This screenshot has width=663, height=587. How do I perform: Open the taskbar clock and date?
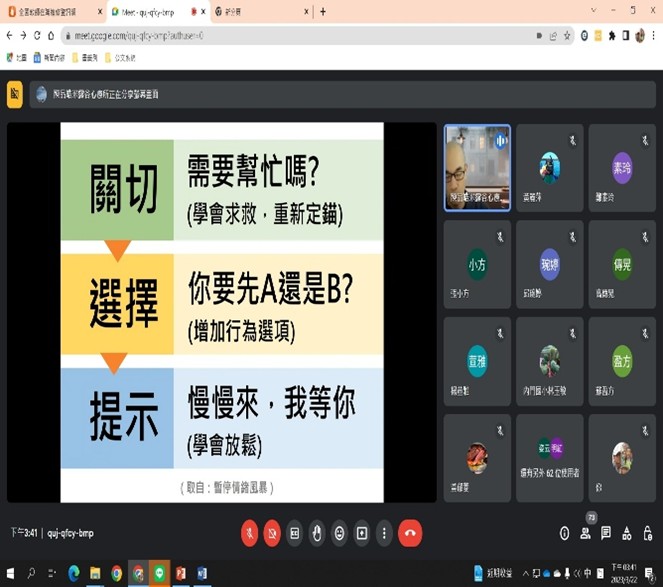(624, 573)
